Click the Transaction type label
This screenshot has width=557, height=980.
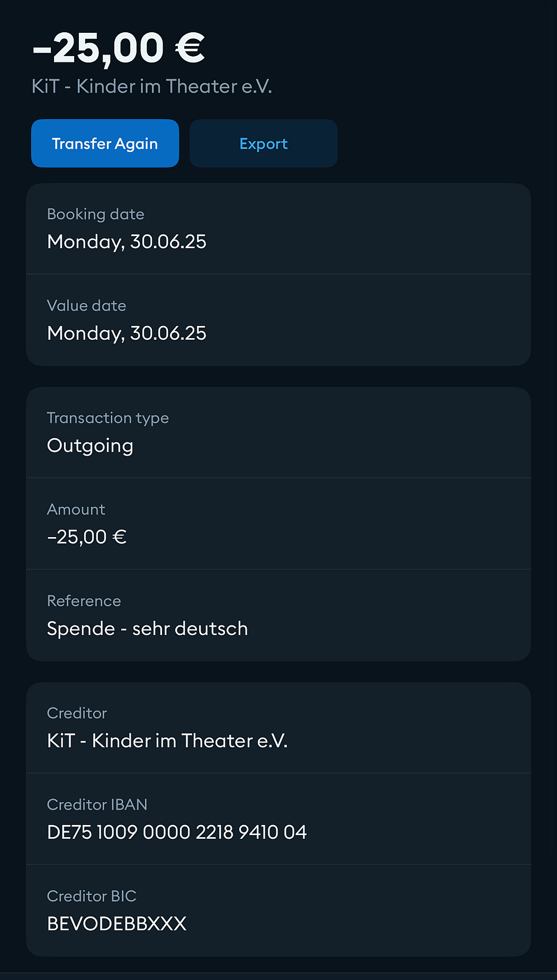[x=107, y=418]
